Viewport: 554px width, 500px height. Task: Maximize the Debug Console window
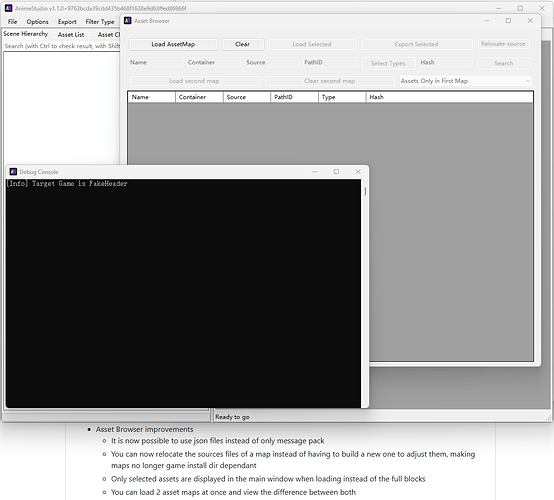(x=336, y=172)
